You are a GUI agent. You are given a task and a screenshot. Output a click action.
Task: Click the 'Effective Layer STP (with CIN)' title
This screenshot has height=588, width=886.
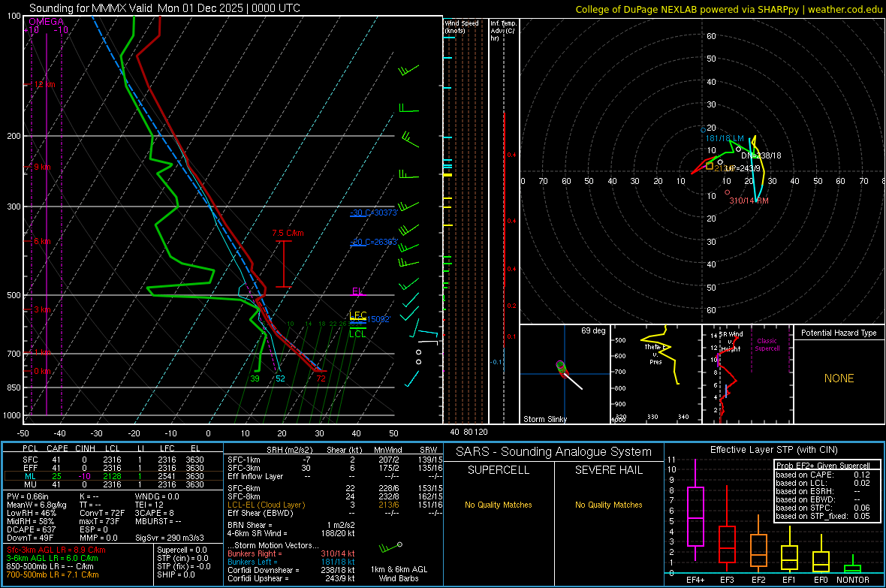click(773, 450)
